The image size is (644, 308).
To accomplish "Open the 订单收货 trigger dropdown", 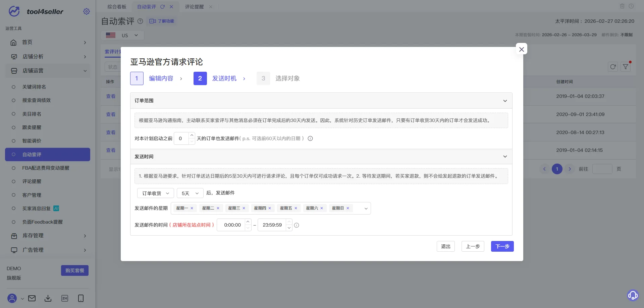I will pos(156,193).
